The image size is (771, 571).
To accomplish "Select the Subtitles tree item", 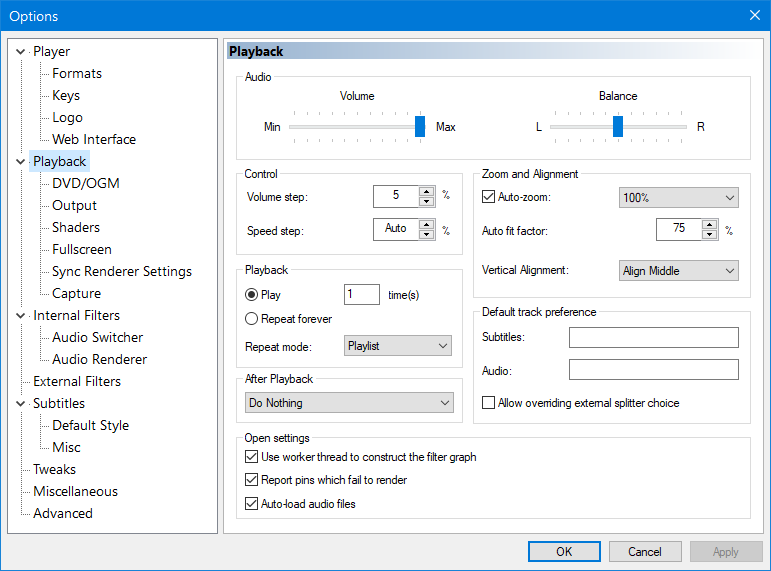I will click(x=59, y=404).
